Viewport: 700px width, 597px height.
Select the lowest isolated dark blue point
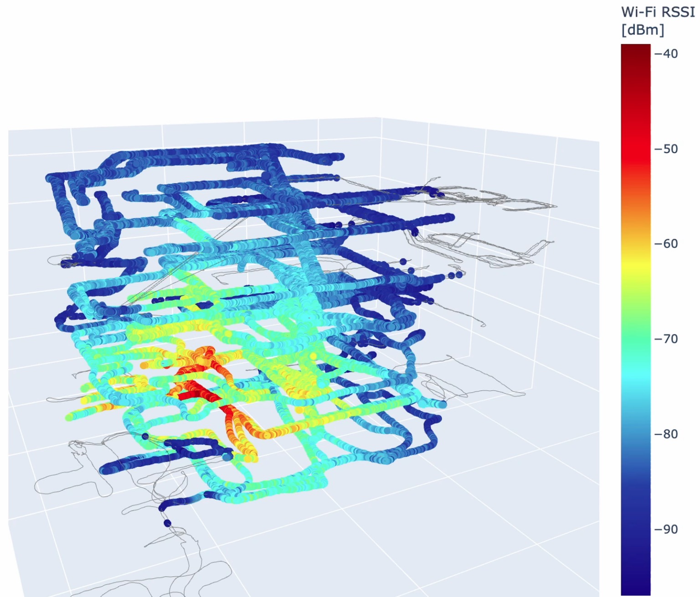[167, 523]
